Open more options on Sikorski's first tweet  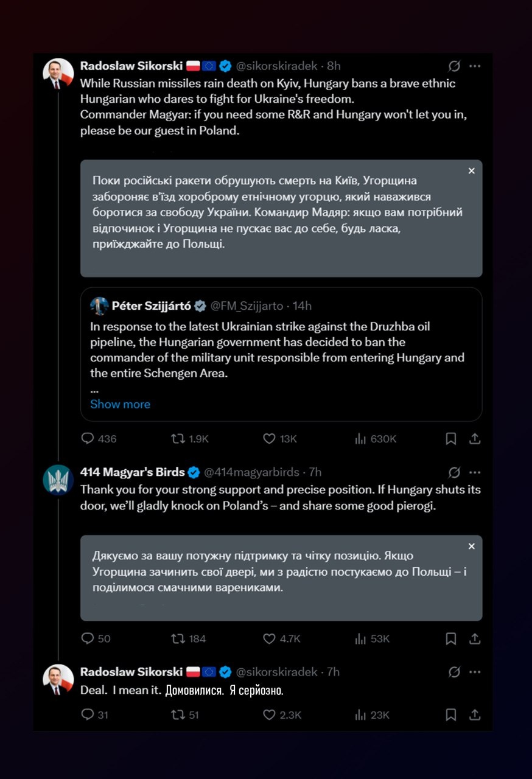[x=475, y=66]
